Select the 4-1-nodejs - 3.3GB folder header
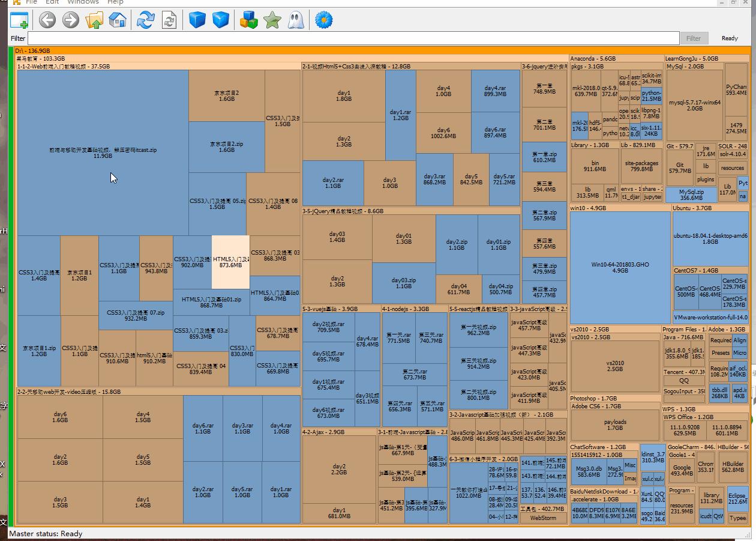The width and height of the screenshot is (756, 541). click(415, 309)
